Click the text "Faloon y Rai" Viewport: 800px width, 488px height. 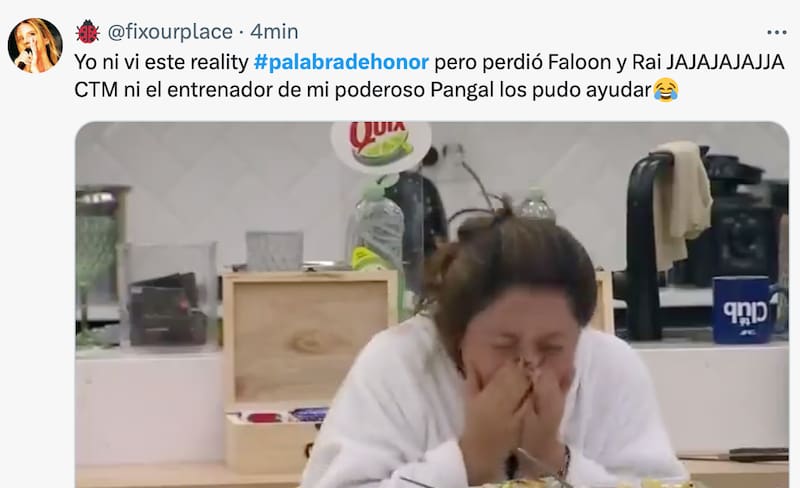click(604, 62)
